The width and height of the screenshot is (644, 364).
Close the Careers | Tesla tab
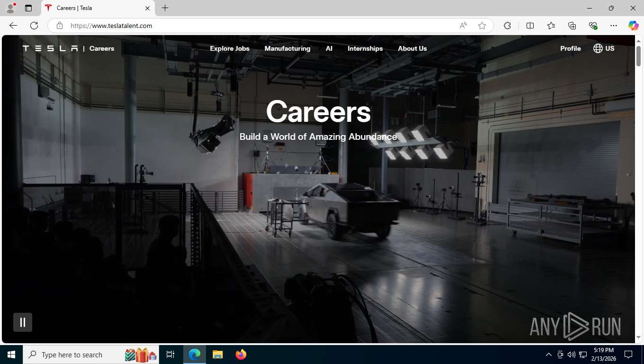click(x=147, y=8)
